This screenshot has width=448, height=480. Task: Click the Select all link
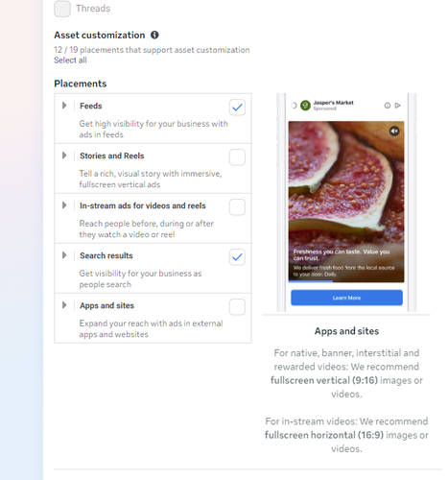[70, 60]
